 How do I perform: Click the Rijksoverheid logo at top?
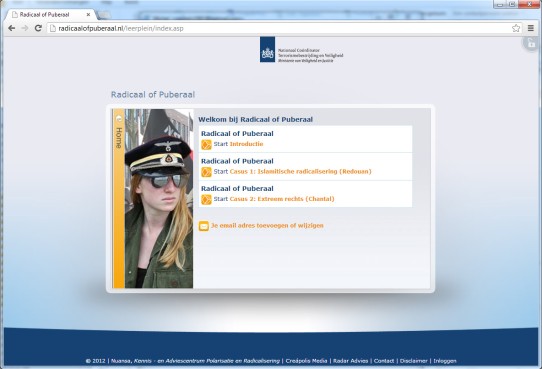(x=267, y=49)
